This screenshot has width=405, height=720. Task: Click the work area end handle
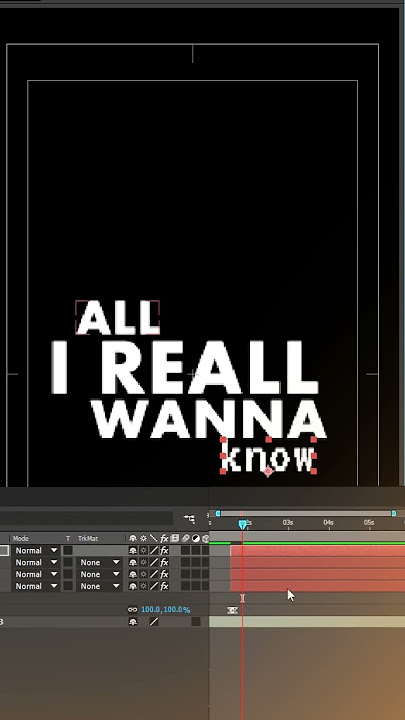point(394,513)
